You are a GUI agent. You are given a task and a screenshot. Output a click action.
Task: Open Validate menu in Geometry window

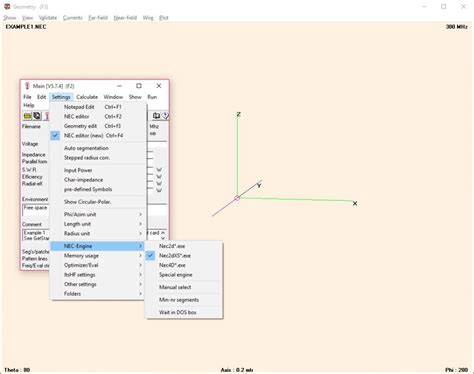(48, 18)
